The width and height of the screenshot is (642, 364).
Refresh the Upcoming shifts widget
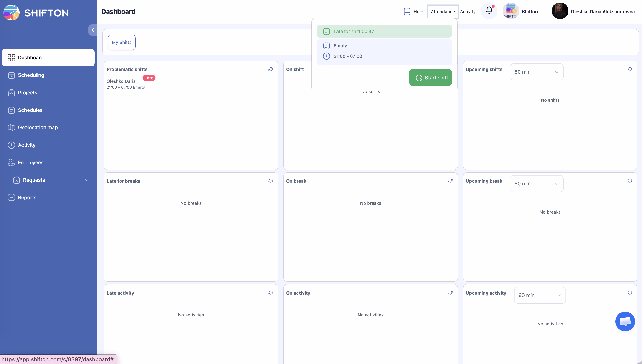pos(630,69)
